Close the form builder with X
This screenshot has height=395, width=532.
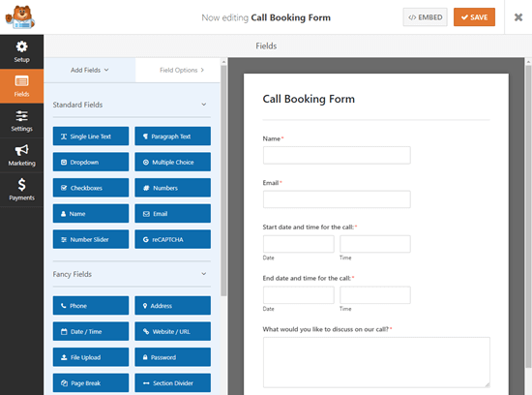coord(518,17)
